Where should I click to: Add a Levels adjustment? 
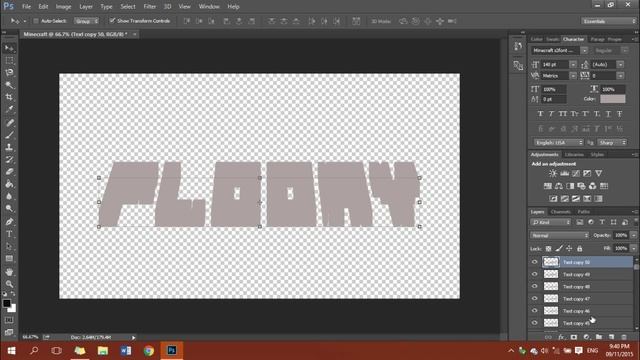pyautogui.click(x=564, y=173)
